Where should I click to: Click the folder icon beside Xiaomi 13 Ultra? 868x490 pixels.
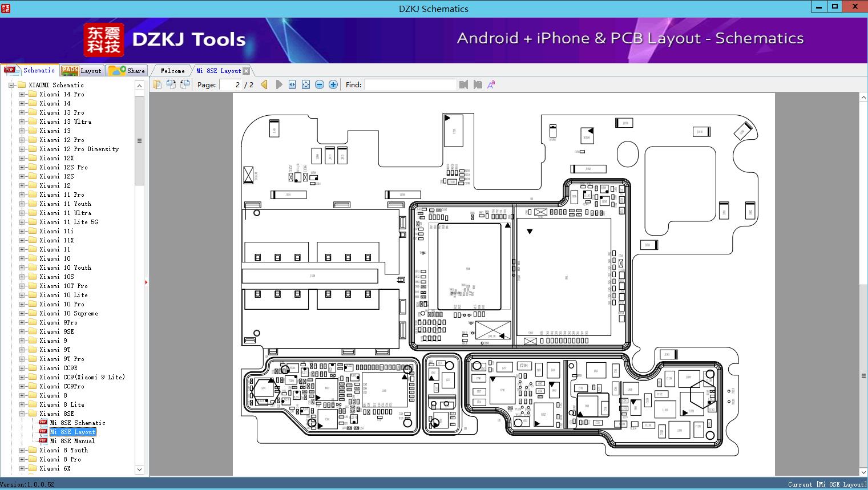point(33,122)
